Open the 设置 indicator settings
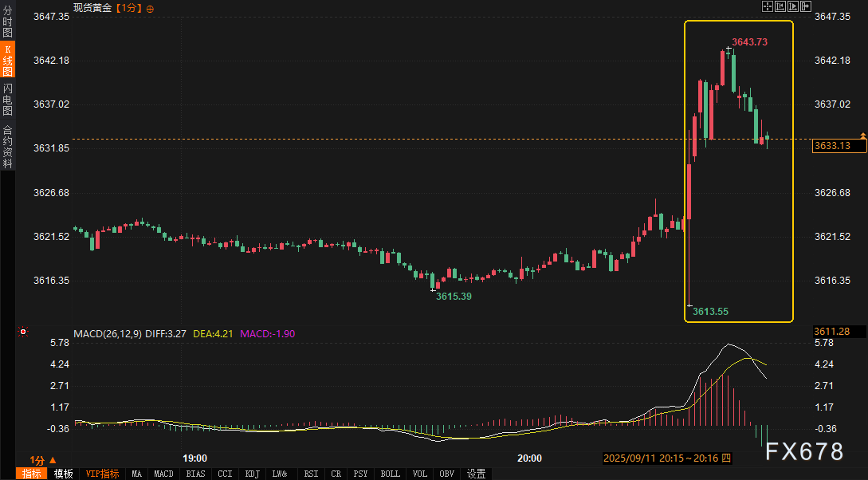The height and width of the screenshot is (480, 868). coord(476,474)
